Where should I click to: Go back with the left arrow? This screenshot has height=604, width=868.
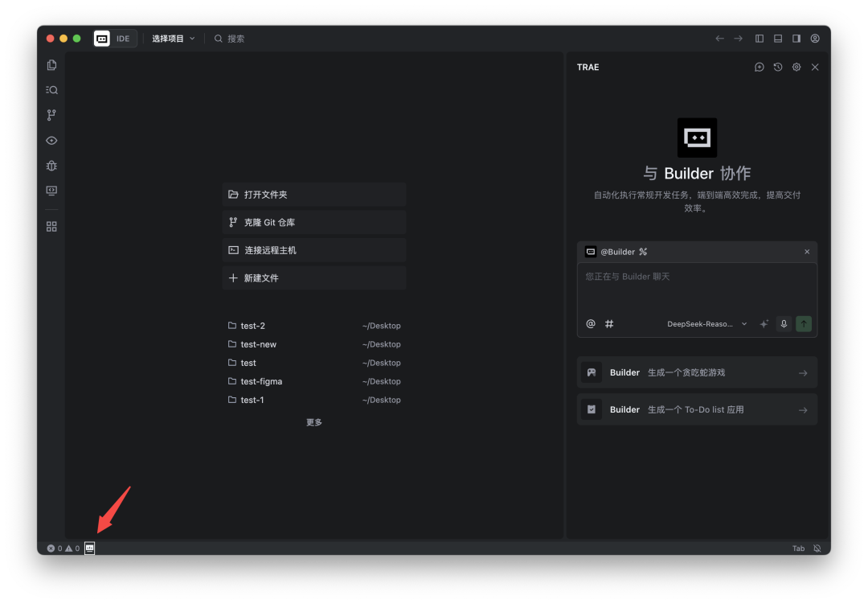(x=719, y=39)
